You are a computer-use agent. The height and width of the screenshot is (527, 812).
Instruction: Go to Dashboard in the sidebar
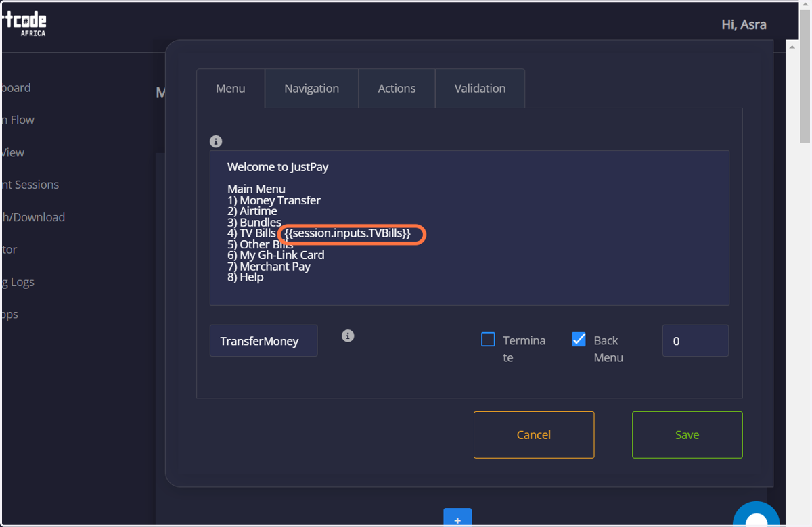click(16, 88)
